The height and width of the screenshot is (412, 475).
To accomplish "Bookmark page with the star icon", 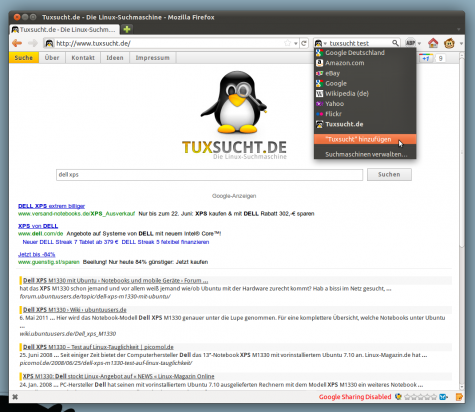I will click(x=287, y=43).
